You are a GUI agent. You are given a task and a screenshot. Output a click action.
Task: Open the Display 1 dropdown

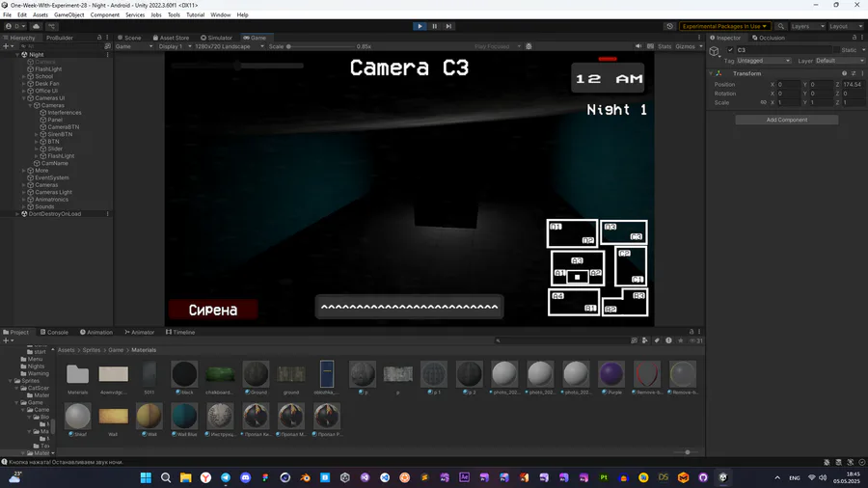click(175, 46)
